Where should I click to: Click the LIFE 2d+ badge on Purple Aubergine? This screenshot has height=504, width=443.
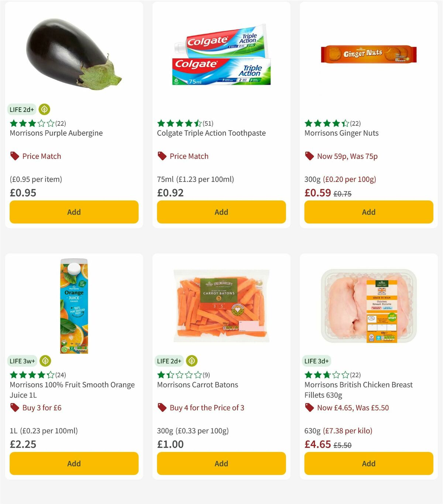(22, 109)
